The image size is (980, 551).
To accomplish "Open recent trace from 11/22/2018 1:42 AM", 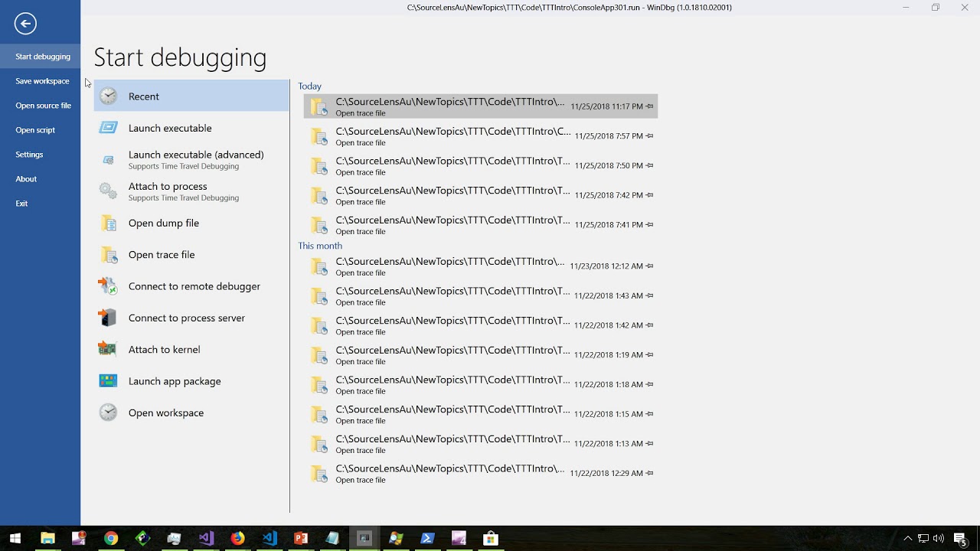I will [x=481, y=325].
